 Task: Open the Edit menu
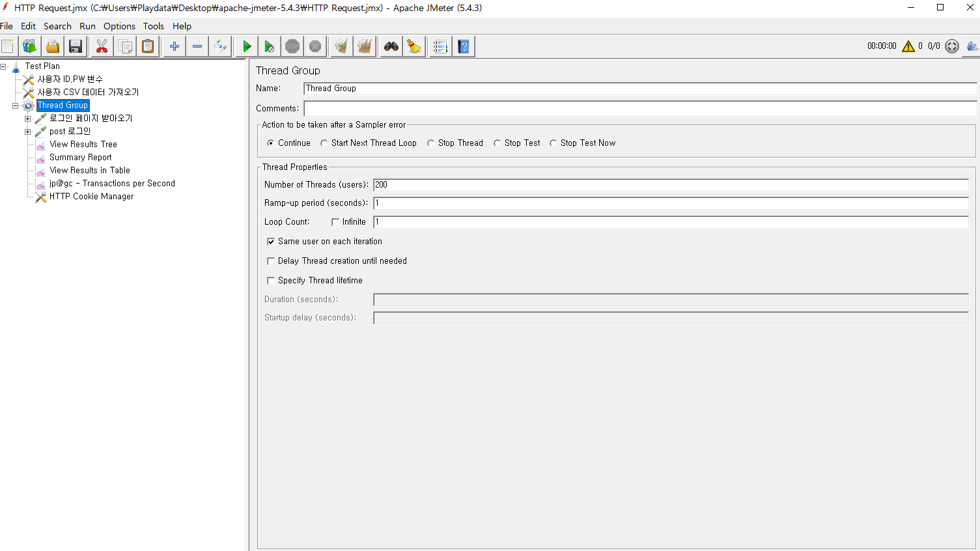click(x=28, y=26)
